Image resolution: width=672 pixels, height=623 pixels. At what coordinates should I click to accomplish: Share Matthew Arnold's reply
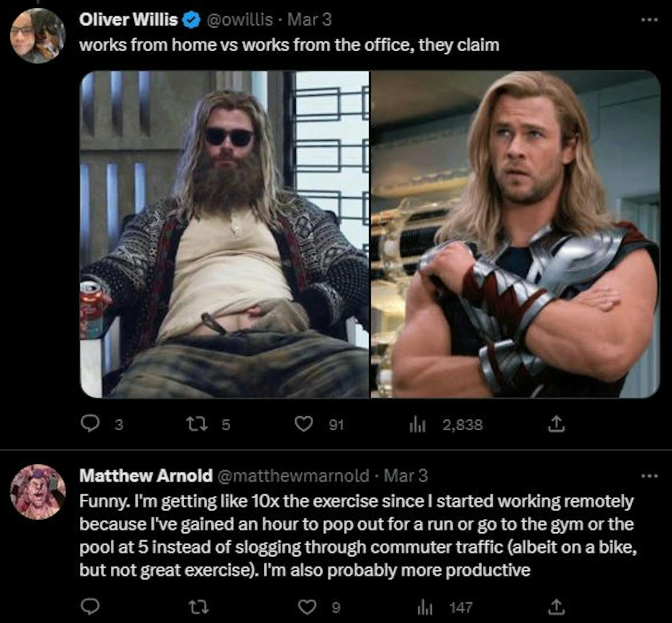(555, 607)
